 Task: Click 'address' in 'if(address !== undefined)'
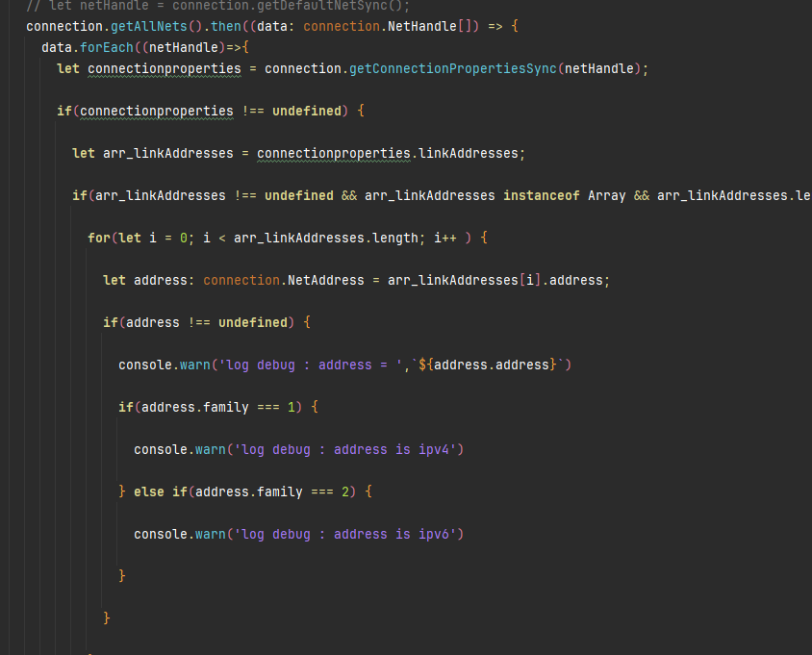[153, 322]
